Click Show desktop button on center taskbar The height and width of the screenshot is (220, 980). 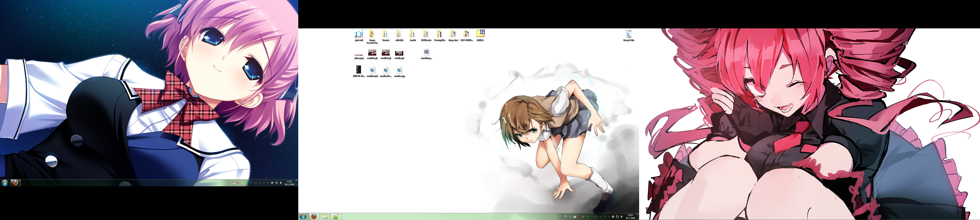[x=638, y=217]
